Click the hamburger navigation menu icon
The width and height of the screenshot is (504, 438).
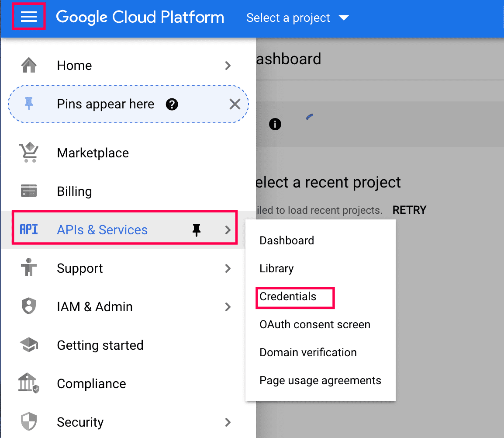pos(29,17)
